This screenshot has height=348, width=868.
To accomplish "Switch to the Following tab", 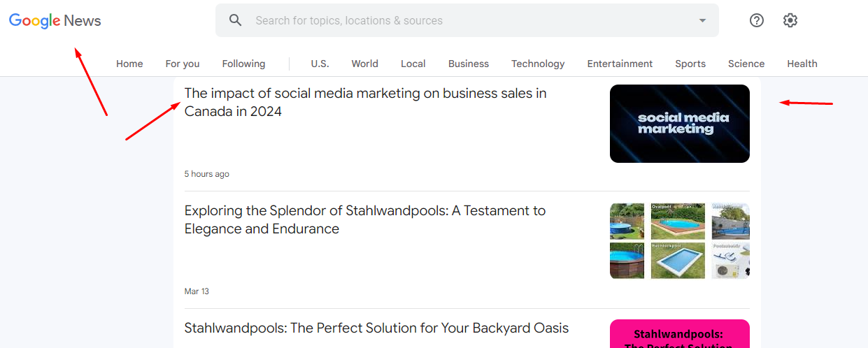I will point(243,64).
